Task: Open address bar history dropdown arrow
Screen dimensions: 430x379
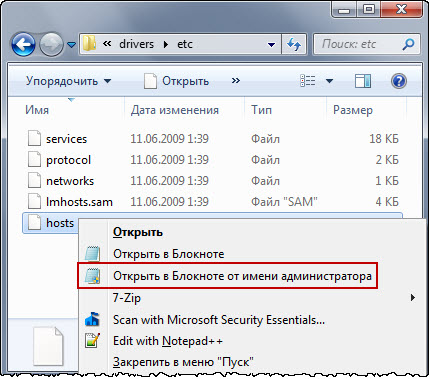Action: click(x=272, y=44)
